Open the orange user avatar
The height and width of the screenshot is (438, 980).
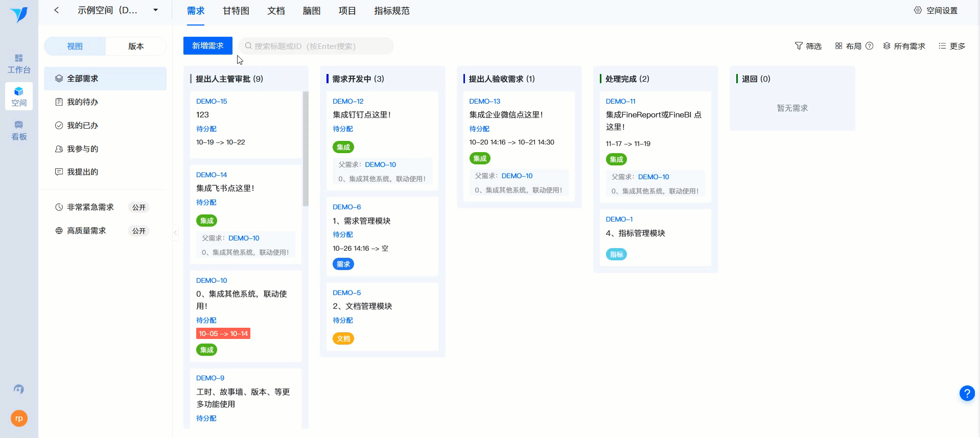(19, 419)
